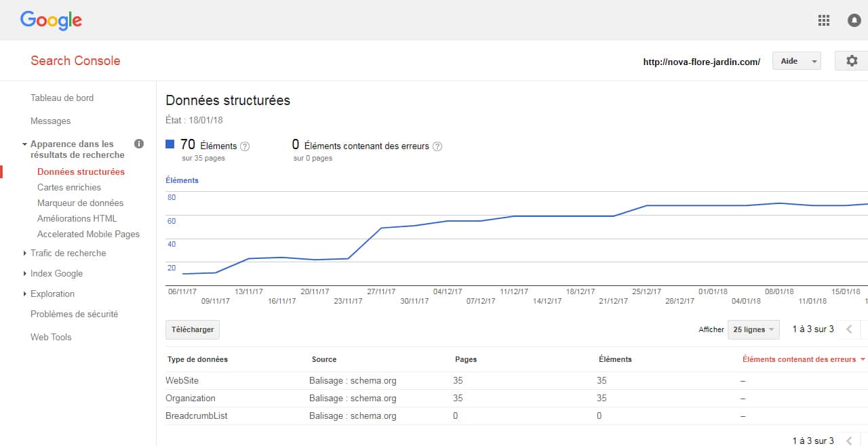This screenshot has width=868, height=446.
Task: Open the Google apps grid icon
Action: [824, 20]
